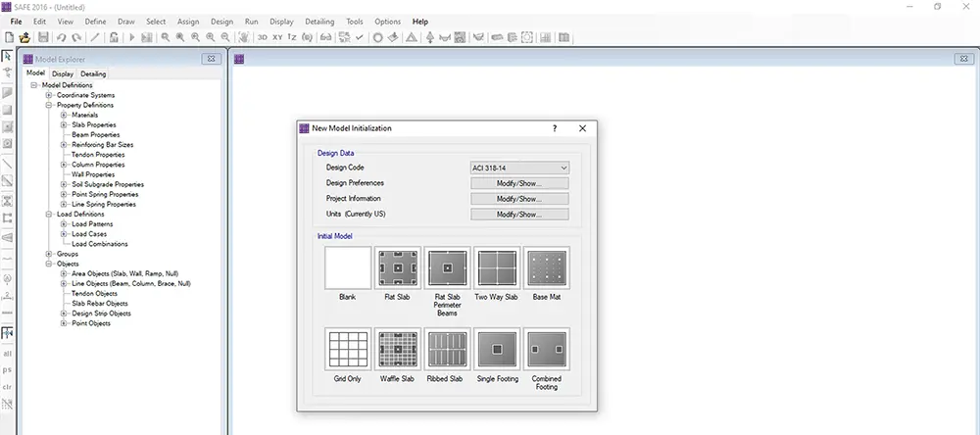The width and height of the screenshot is (980, 435).
Task: Expand the Coordinate Systems node
Action: click(x=49, y=95)
